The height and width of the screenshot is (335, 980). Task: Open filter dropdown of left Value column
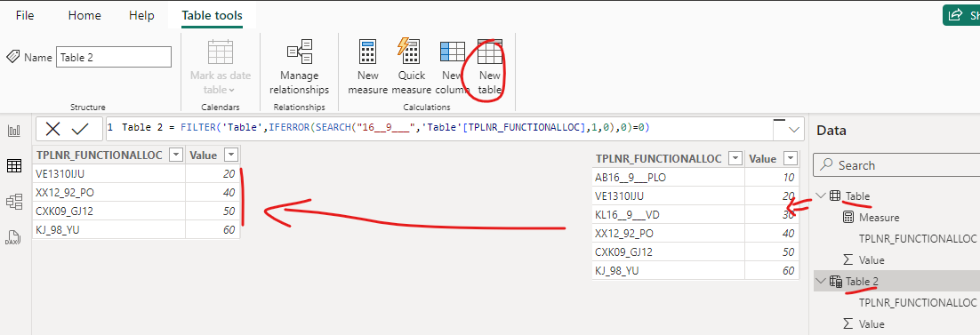click(231, 155)
